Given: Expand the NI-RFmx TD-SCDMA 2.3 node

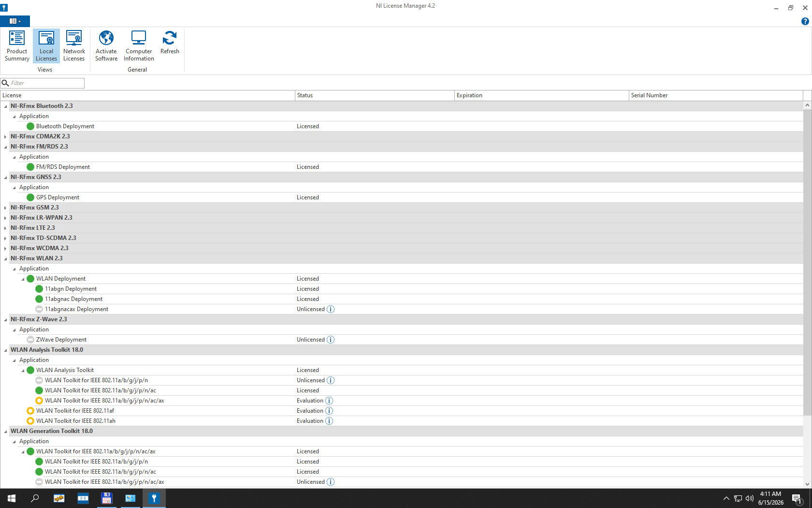Looking at the screenshot, I should point(5,239).
